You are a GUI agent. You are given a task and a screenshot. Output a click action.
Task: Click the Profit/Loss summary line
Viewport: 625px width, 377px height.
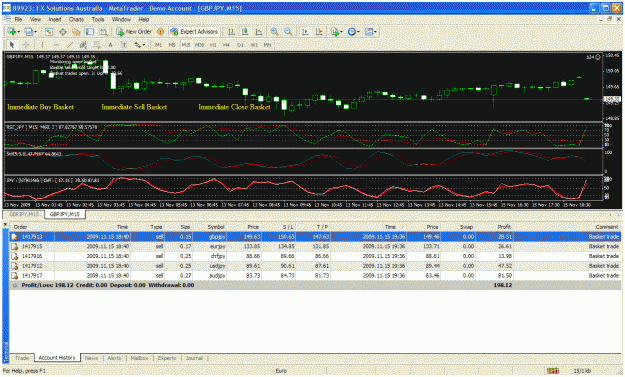[315, 285]
